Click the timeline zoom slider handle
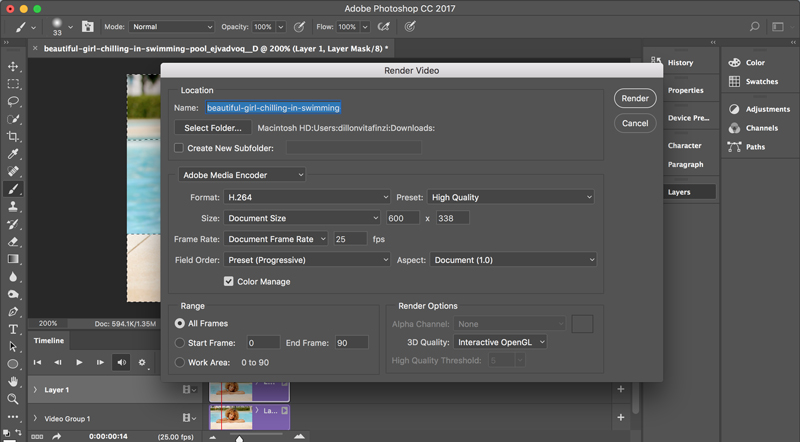This screenshot has height=442, width=800. 239,438
